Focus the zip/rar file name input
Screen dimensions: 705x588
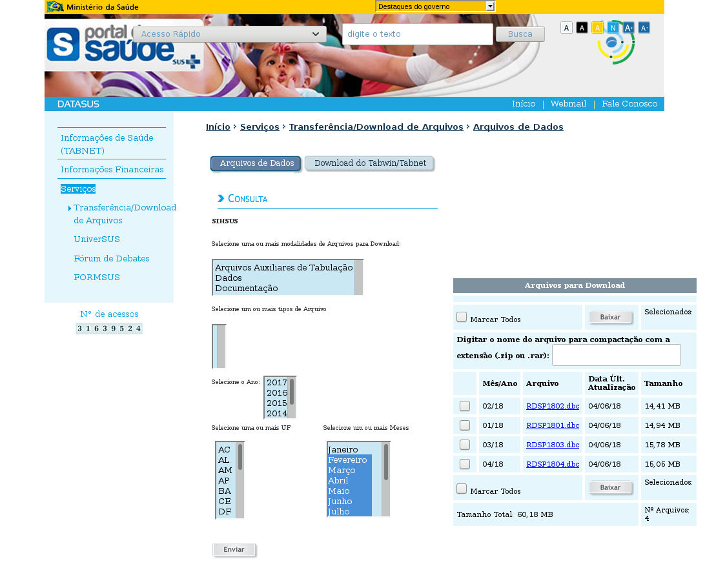[x=617, y=355]
